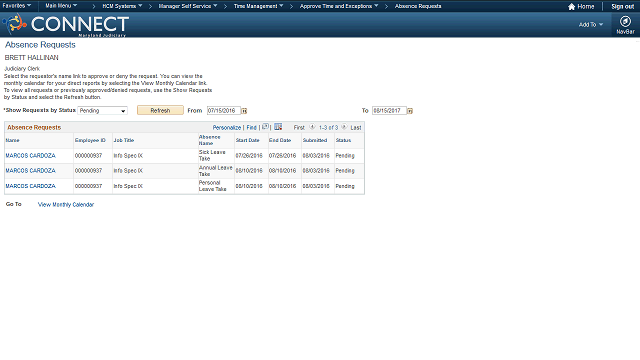Go to previous rows arrow icon
The height and width of the screenshot is (360, 640).
312,127
